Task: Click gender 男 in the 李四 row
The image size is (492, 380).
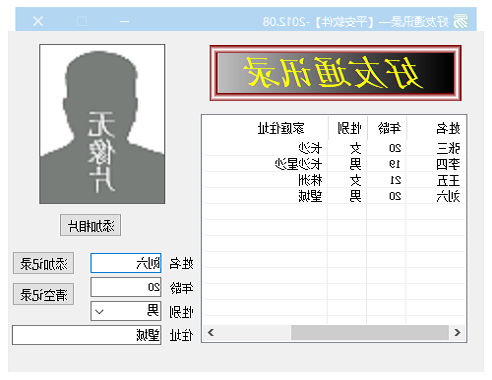Action: (355, 164)
